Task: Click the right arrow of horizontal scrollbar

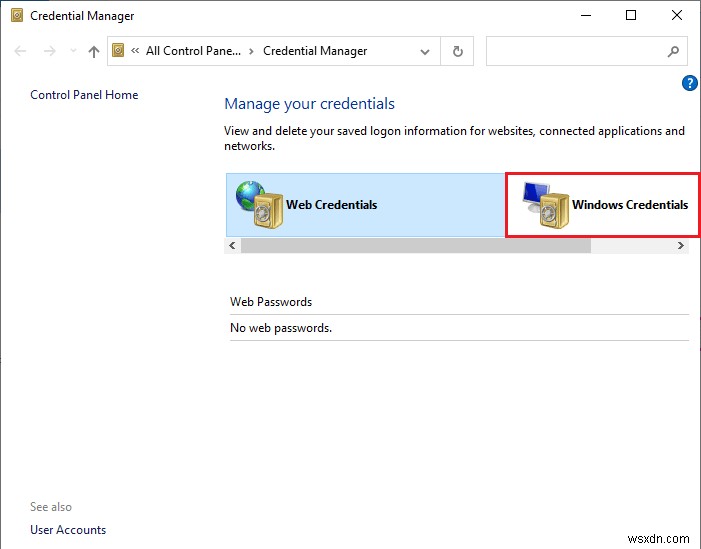Action: point(680,245)
